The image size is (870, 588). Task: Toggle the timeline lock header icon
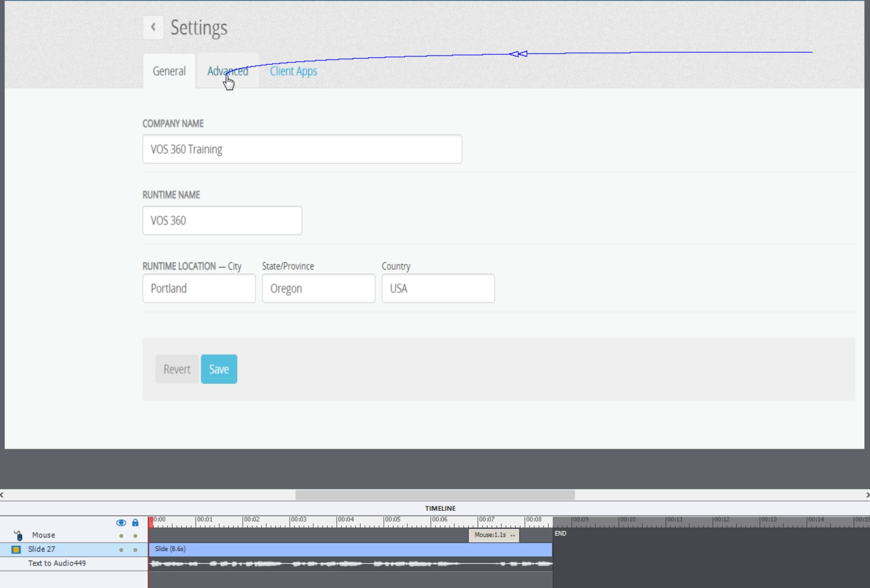135,523
